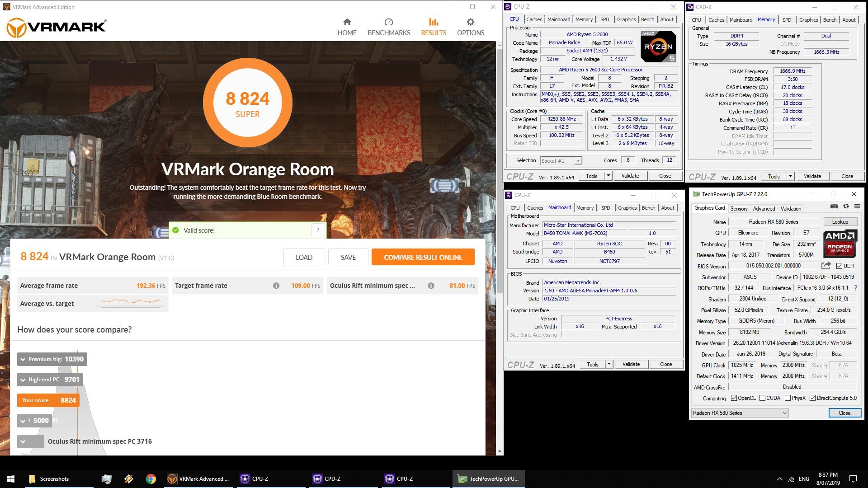Image resolution: width=868 pixels, height=488 pixels.
Task: Open notification center in taskbar
Action: coord(853,479)
